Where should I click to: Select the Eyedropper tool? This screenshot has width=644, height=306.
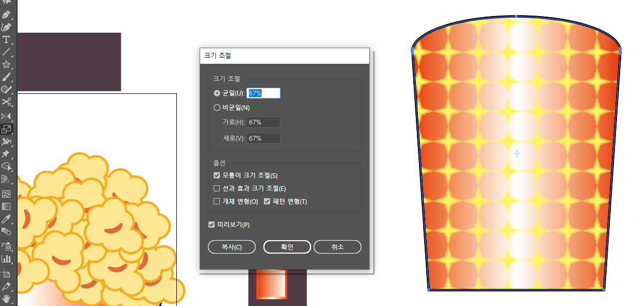pos(6,219)
